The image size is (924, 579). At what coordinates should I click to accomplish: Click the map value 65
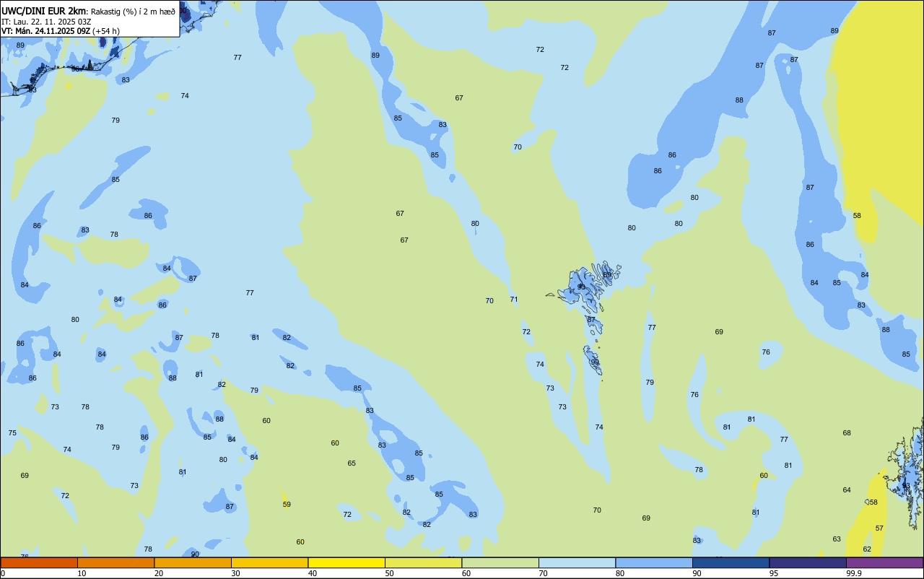pos(352,463)
